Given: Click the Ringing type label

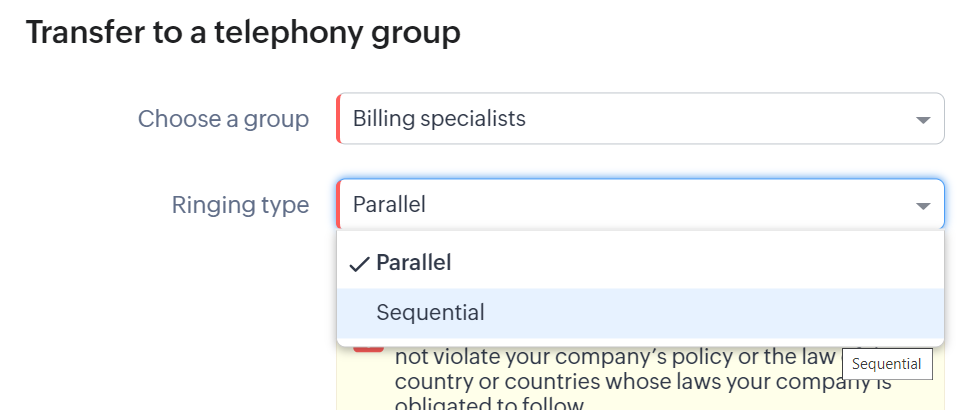Looking at the screenshot, I should (240, 205).
